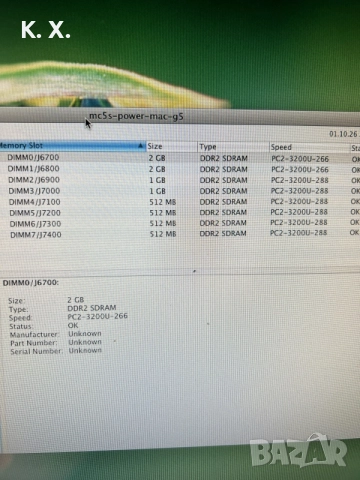Viewport: 360px width, 480px height.
Task: Click the 1 GB size of DIMM3/J7000
Action: coord(157,191)
